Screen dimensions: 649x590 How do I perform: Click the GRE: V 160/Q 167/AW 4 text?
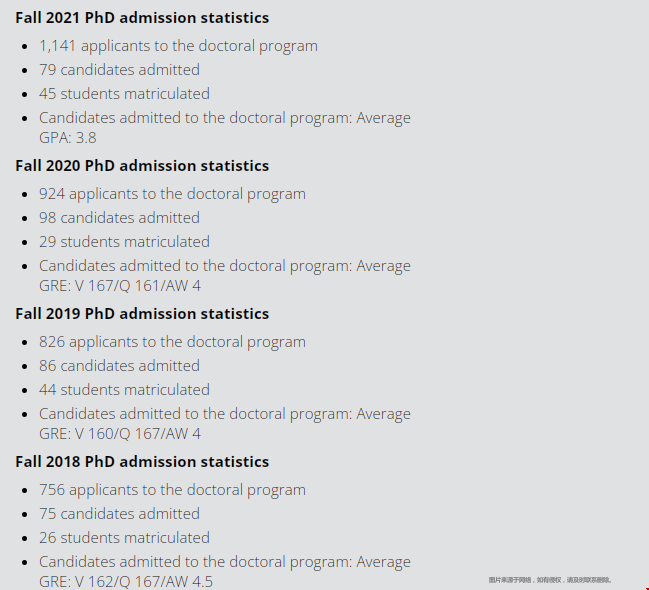(x=120, y=433)
